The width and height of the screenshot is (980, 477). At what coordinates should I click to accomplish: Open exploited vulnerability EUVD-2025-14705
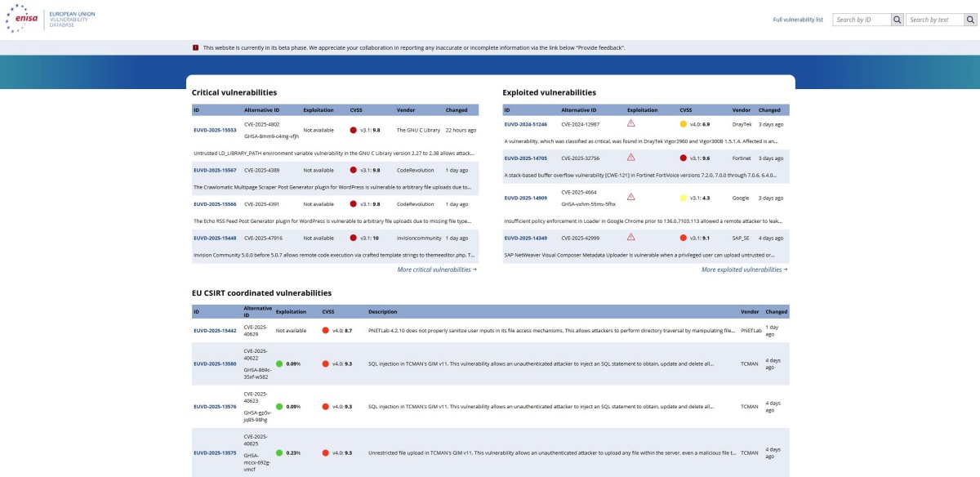(x=526, y=158)
